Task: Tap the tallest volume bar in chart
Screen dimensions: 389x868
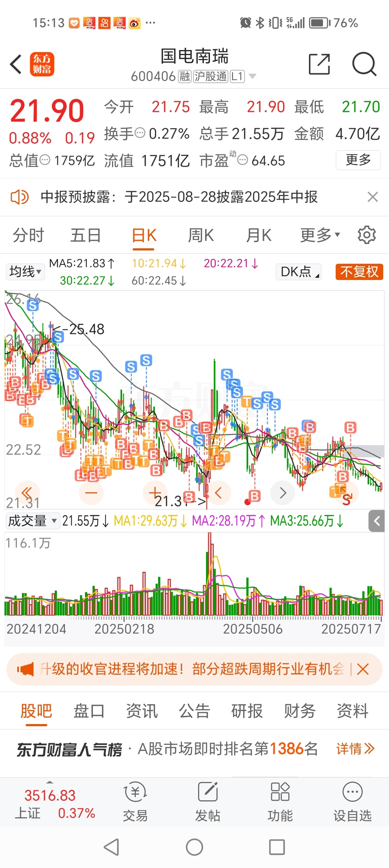Action: coord(210,573)
